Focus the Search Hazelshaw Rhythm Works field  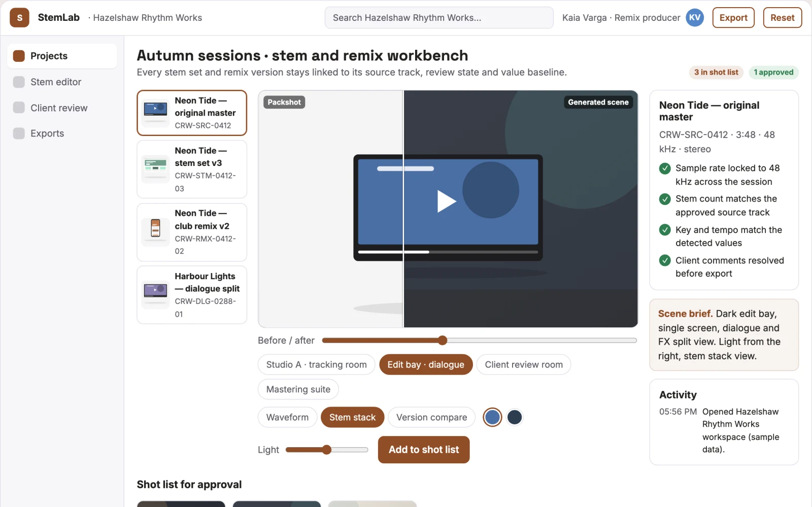(439, 18)
